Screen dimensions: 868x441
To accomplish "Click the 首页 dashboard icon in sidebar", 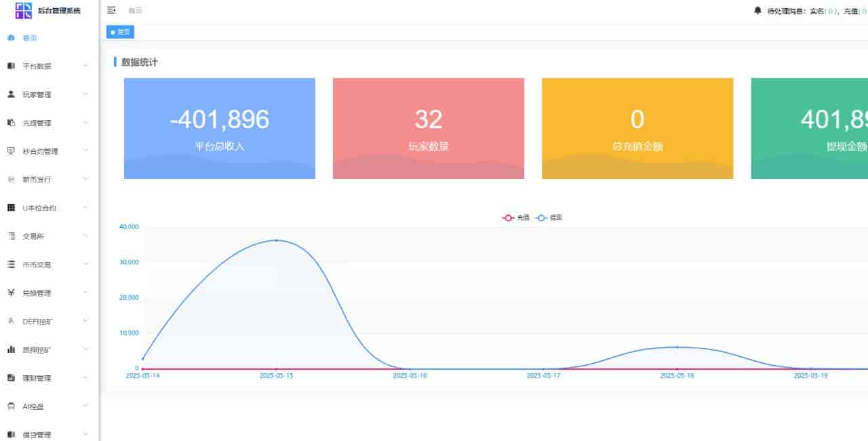I will click(11, 38).
